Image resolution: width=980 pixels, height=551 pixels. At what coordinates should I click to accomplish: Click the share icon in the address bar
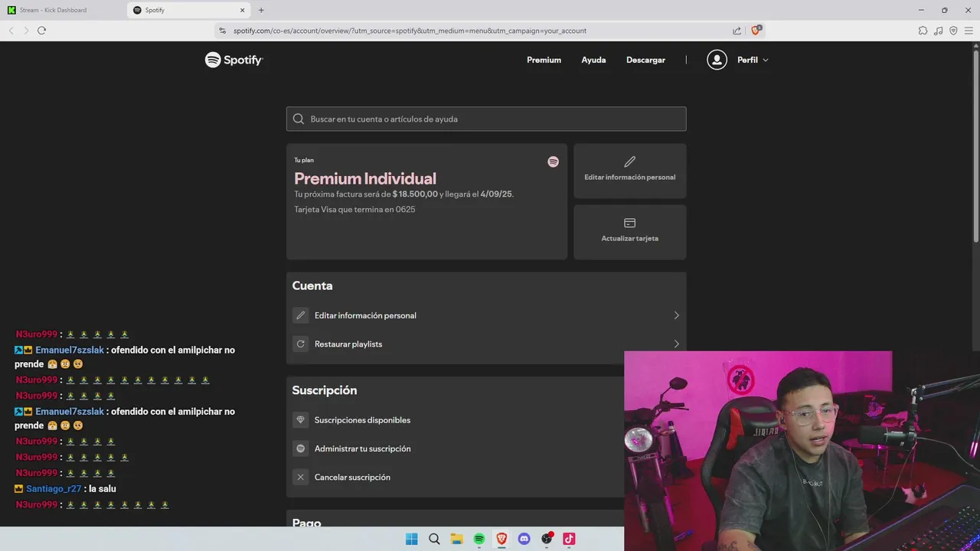tap(737, 31)
